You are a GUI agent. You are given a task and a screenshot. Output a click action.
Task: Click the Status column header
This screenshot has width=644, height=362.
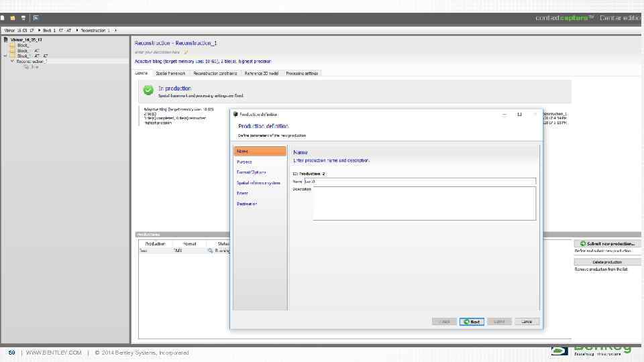pyautogui.click(x=223, y=244)
